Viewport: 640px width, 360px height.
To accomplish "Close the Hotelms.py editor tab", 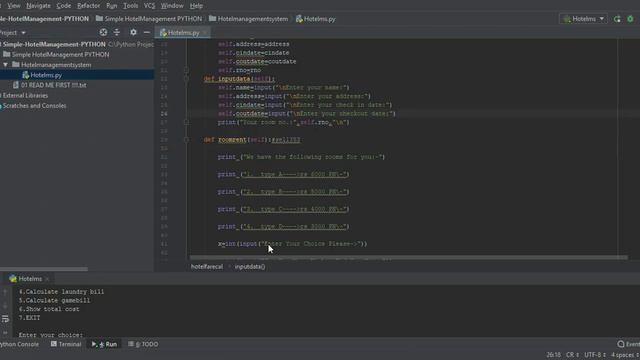I will coord(205,33).
